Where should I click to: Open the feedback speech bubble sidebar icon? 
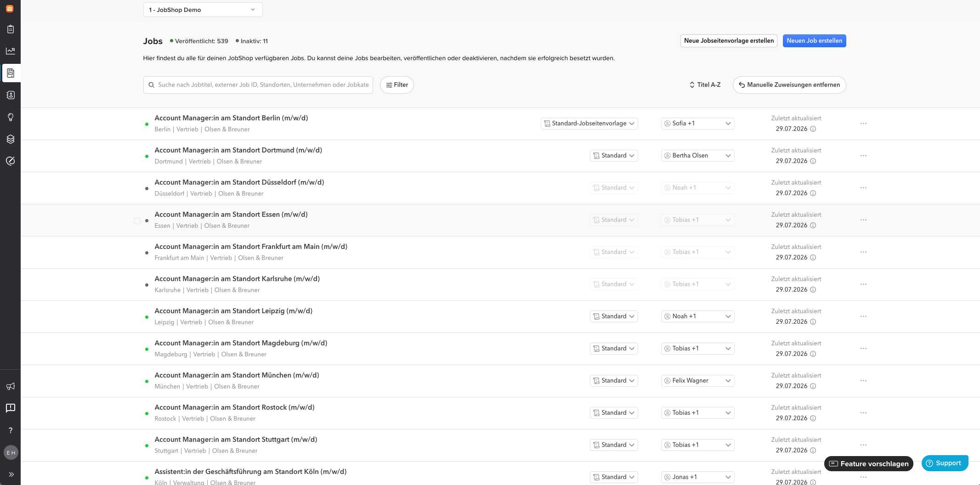coord(10,408)
